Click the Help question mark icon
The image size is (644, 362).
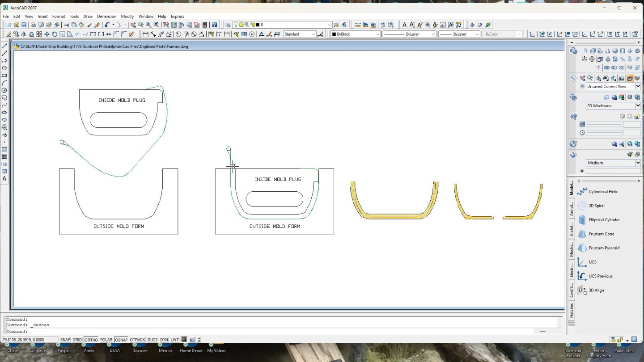click(x=214, y=25)
